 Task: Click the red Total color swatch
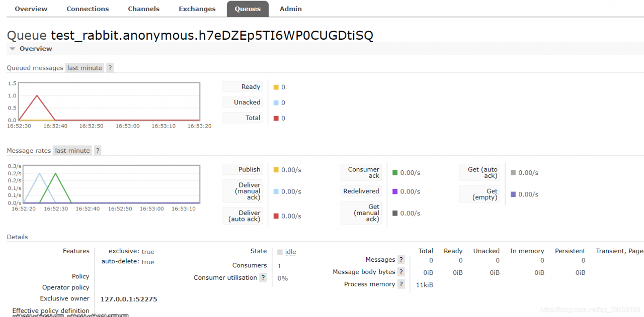coord(276,119)
